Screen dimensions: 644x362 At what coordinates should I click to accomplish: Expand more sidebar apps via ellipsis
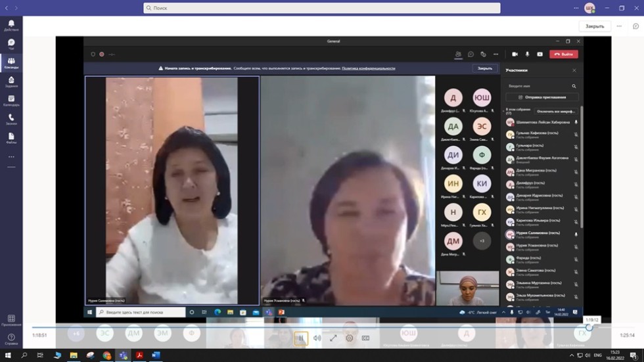tap(11, 157)
